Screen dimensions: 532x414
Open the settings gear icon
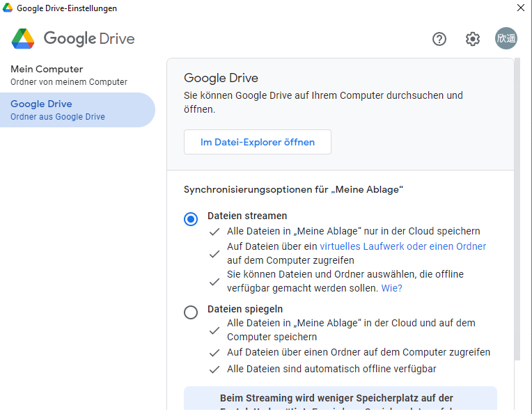(473, 39)
